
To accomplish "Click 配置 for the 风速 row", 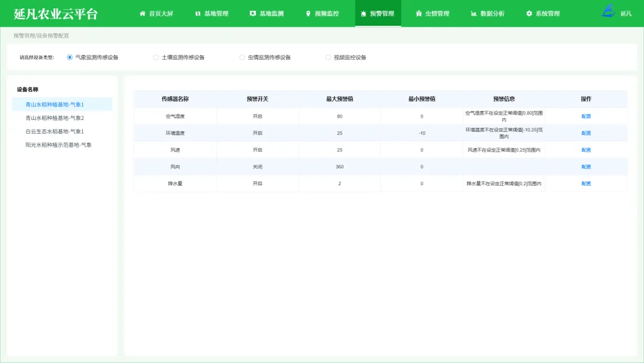I will tap(586, 150).
